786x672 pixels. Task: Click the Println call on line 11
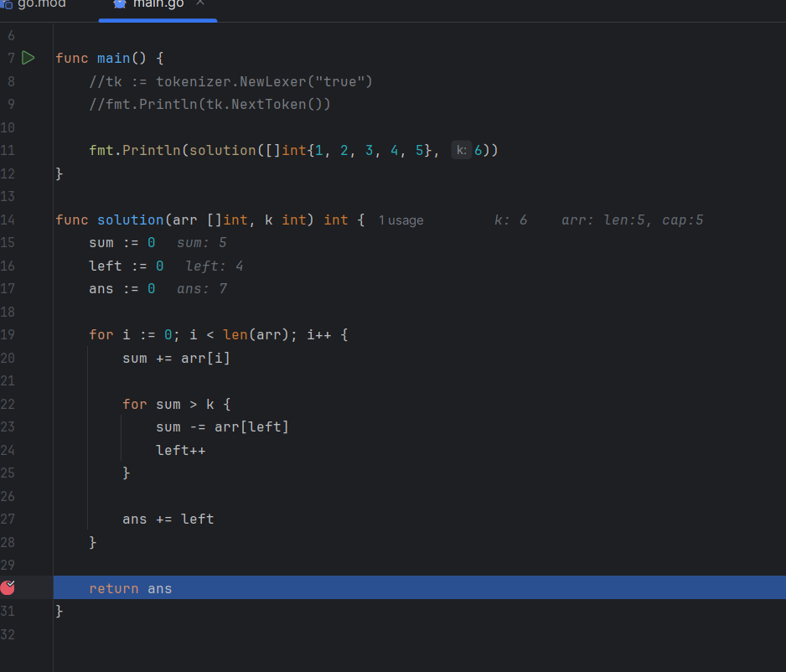(153, 151)
